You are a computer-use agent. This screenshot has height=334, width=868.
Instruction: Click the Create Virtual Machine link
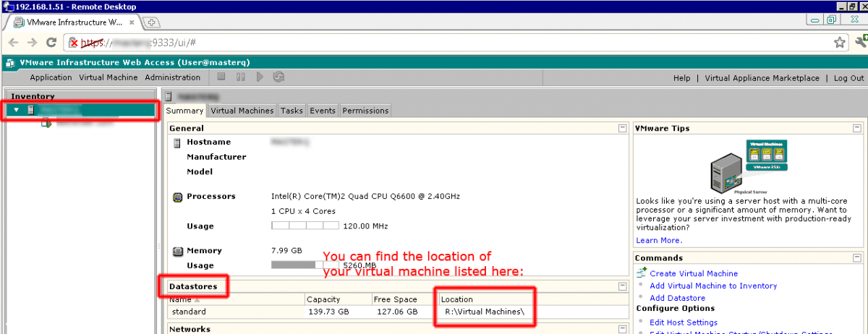point(694,273)
